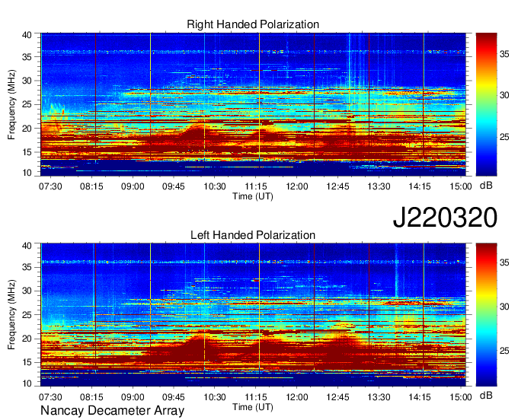The height and width of the screenshot is (420, 518).
Task: Click the "Right Handed Polarization" plot title
Action: coord(253,24)
